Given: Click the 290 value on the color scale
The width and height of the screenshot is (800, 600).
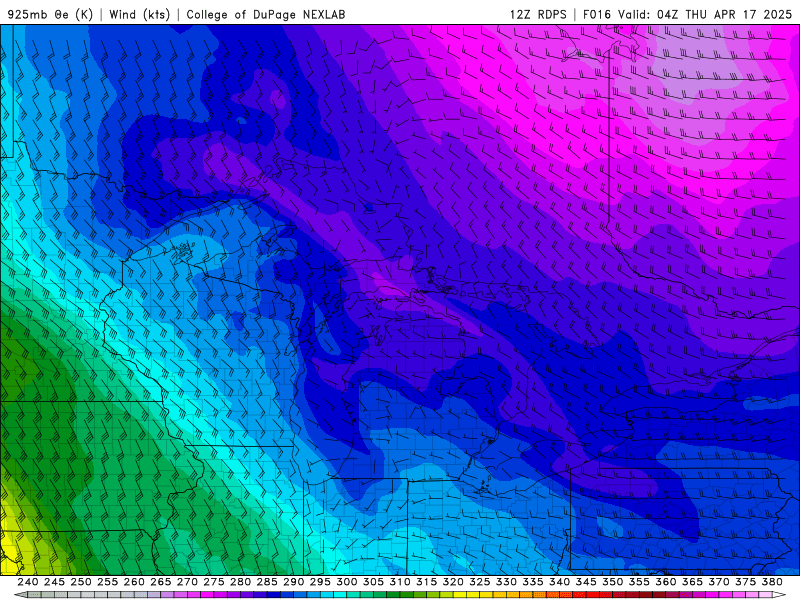Looking at the screenshot, I should click(x=293, y=582).
